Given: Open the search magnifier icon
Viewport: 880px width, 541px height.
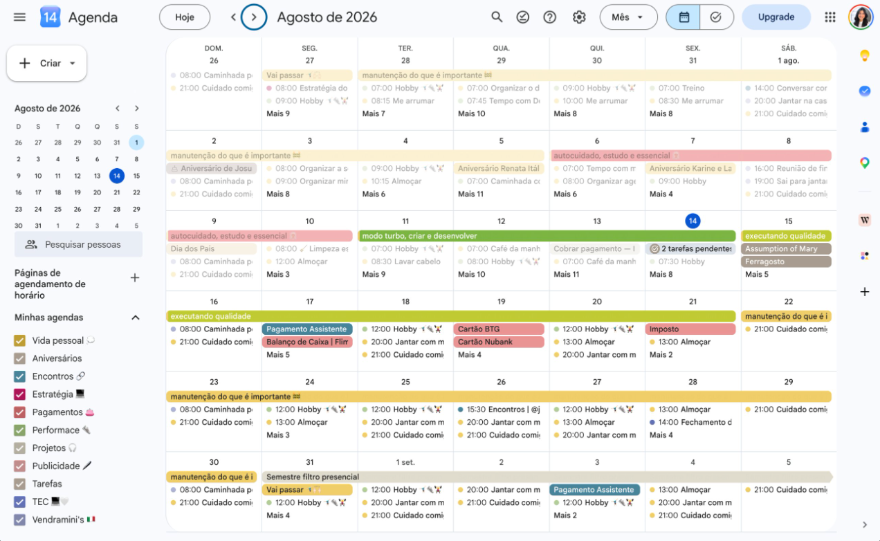Looking at the screenshot, I should (497, 17).
